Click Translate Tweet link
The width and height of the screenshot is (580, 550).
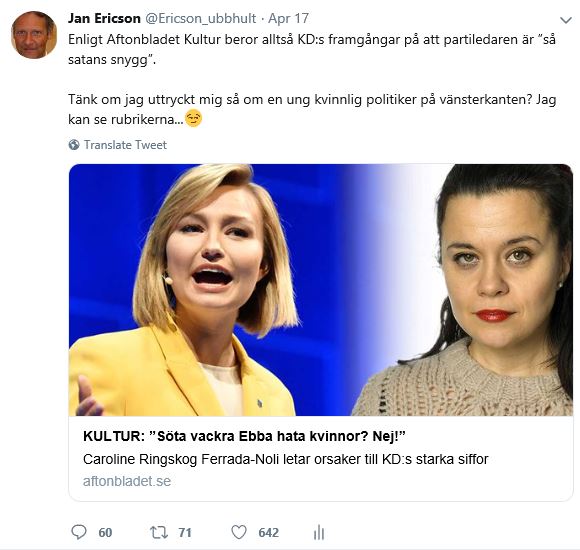[x=125, y=145]
